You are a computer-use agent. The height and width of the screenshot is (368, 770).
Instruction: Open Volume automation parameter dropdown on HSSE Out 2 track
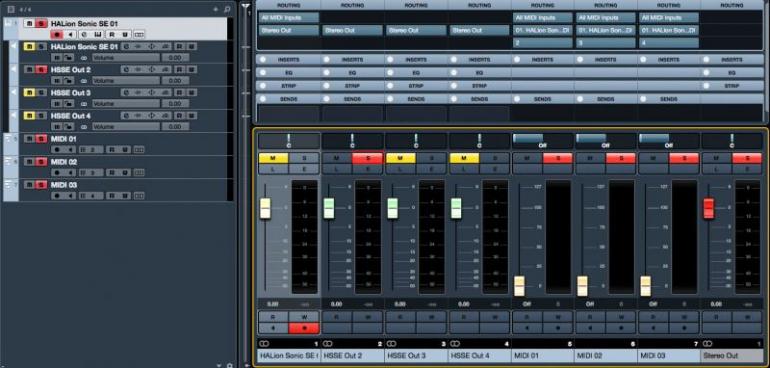126,81
